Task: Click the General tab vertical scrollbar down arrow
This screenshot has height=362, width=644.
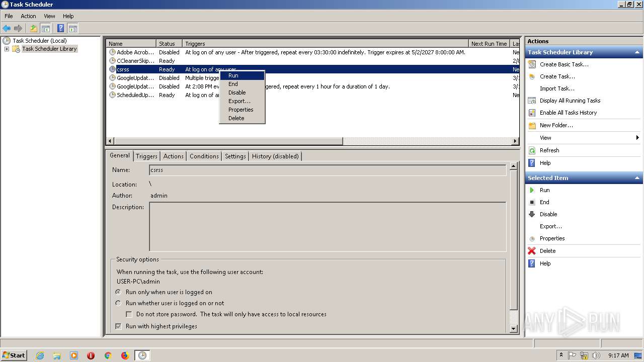Action: [513, 329]
